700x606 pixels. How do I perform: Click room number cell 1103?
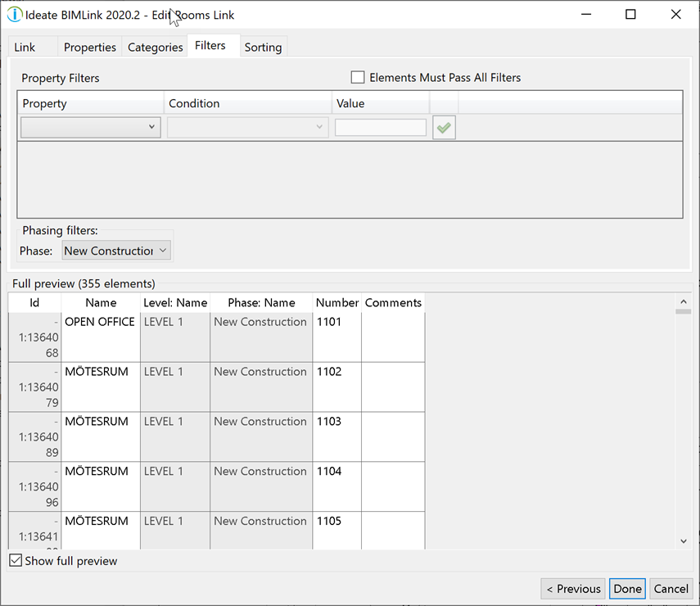(x=337, y=436)
